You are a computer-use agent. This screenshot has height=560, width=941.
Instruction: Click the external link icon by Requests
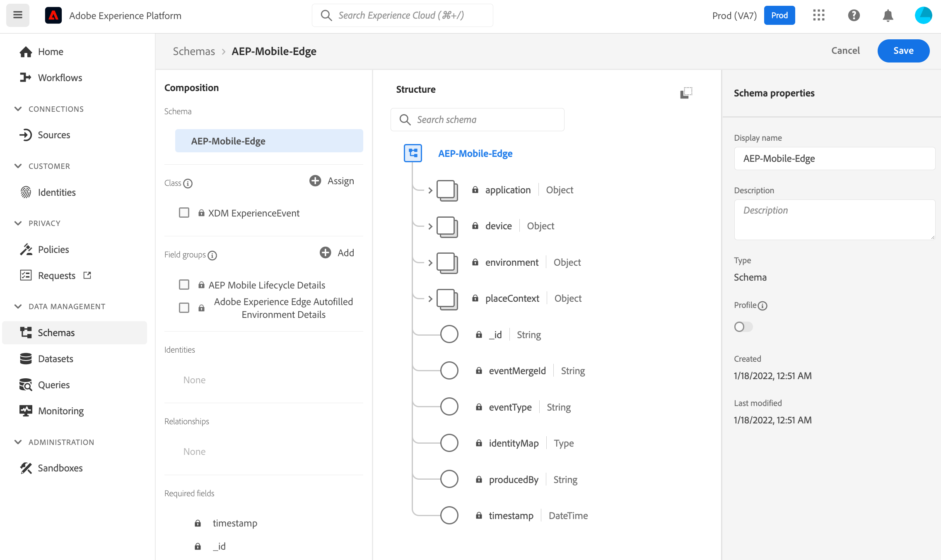(x=87, y=275)
